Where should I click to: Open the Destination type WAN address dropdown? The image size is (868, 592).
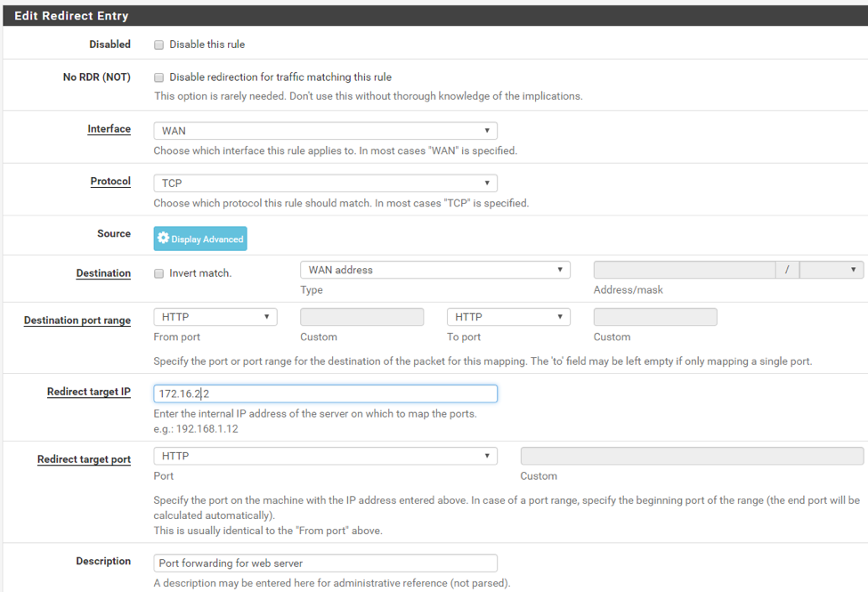point(435,270)
